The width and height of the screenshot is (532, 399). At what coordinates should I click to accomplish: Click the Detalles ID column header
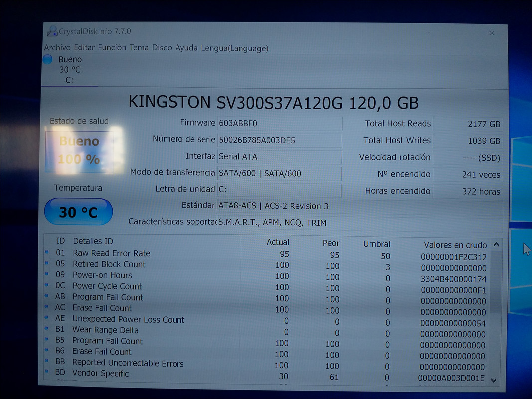coord(93,241)
